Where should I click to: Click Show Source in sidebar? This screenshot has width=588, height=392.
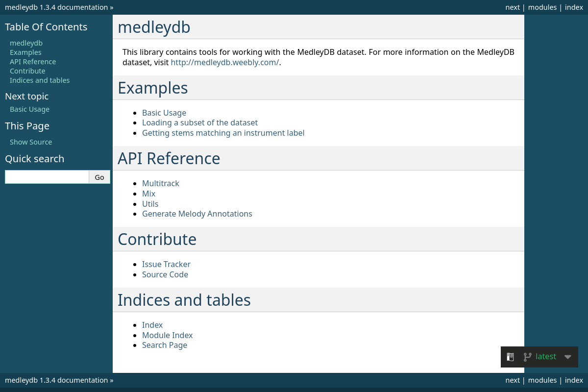coord(31,142)
